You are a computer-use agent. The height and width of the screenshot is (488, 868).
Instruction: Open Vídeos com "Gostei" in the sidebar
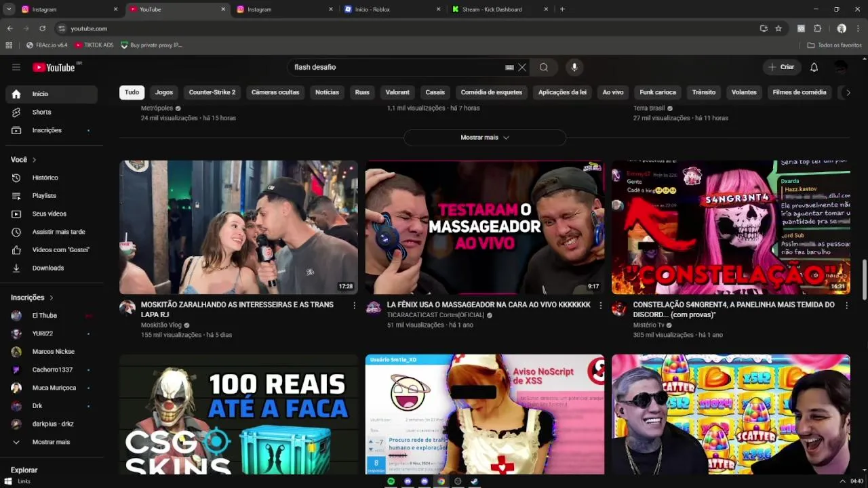click(x=52, y=249)
